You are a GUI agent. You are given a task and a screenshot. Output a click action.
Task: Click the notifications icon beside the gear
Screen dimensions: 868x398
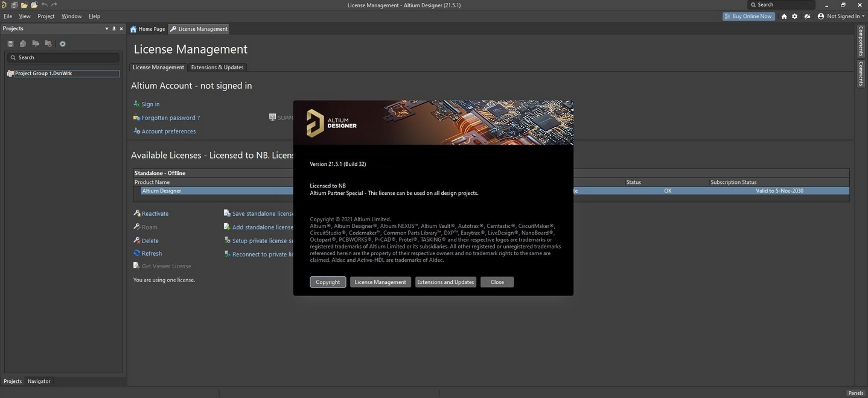click(x=807, y=16)
